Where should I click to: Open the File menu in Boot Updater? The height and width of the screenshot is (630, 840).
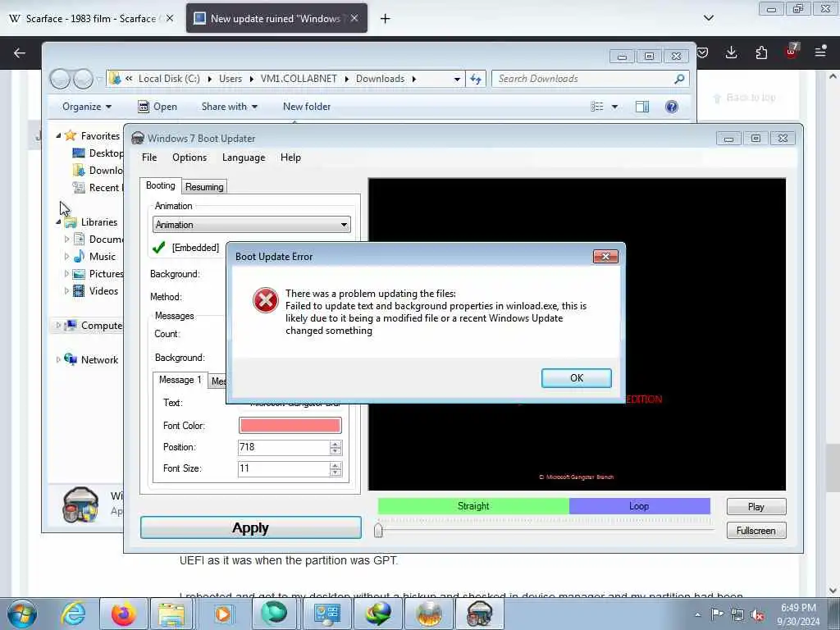tap(149, 157)
